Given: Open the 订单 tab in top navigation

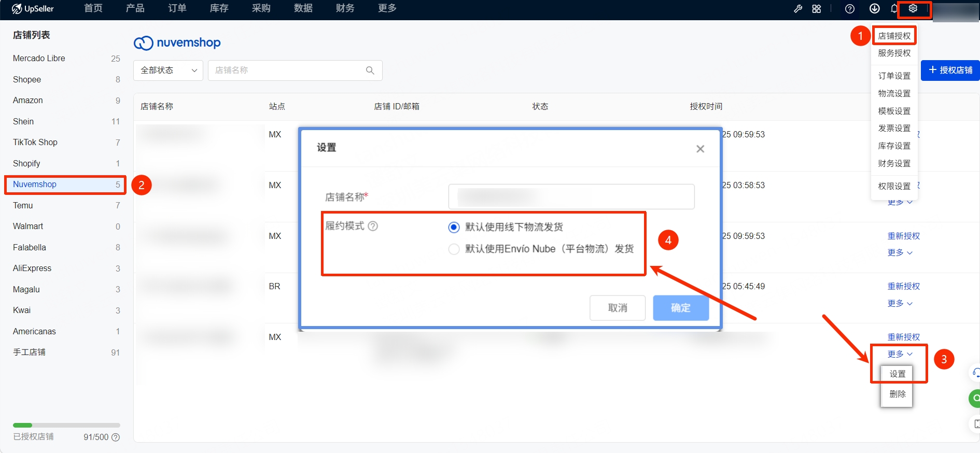Looking at the screenshot, I should pyautogui.click(x=177, y=8).
